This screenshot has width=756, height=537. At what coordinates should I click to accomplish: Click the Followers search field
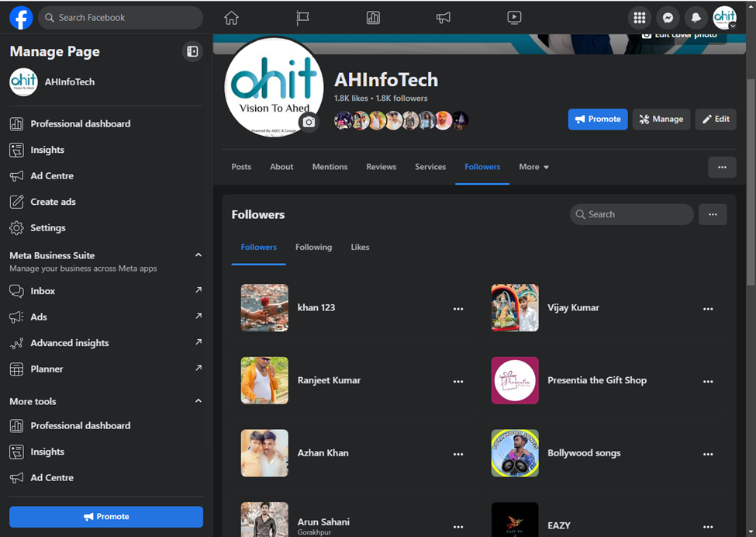pyautogui.click(x=632, y=214)
